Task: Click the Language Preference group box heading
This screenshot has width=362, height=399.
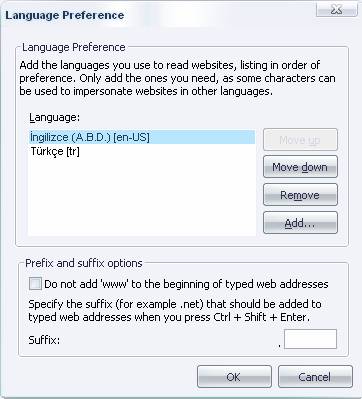Action: tap(73, 47)
